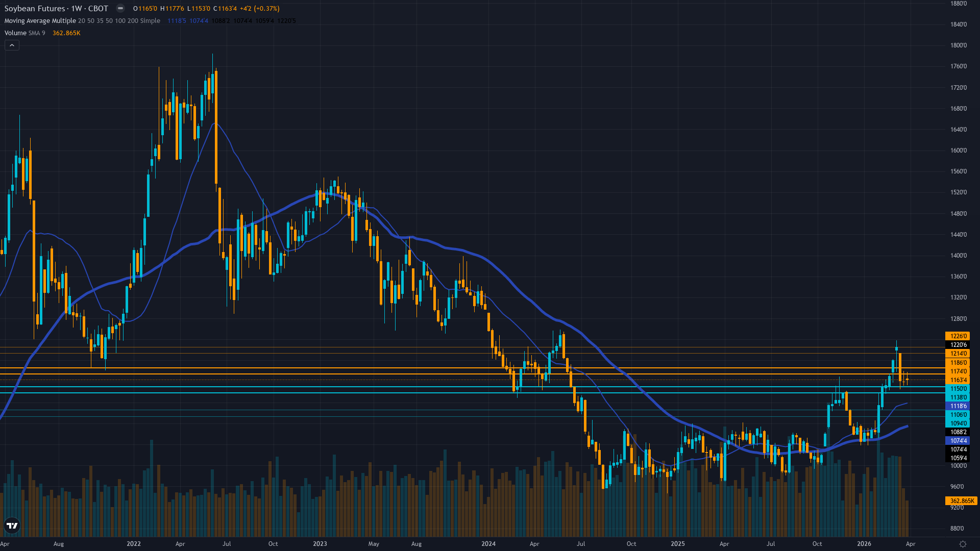The width and height of the screenshot is (980, 551).
Task: Click the 1800'0 price scale label
Action: pos(959,45)
